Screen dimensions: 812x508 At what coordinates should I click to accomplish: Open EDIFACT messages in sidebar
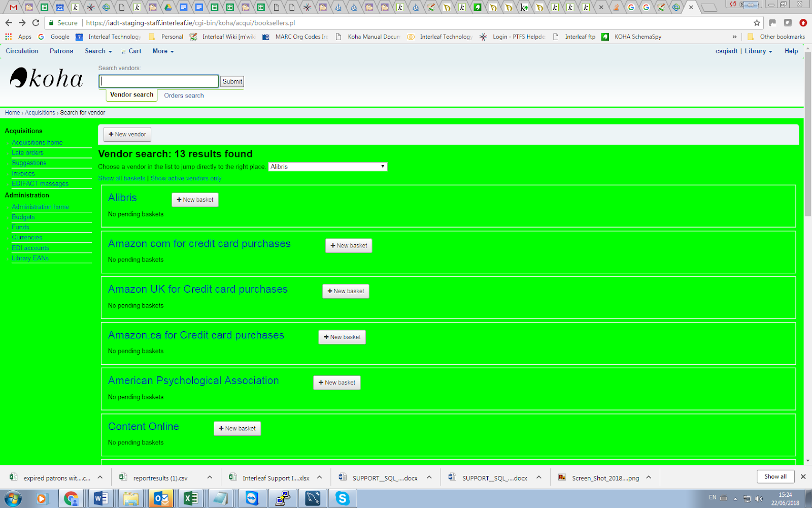coord(40,184)
